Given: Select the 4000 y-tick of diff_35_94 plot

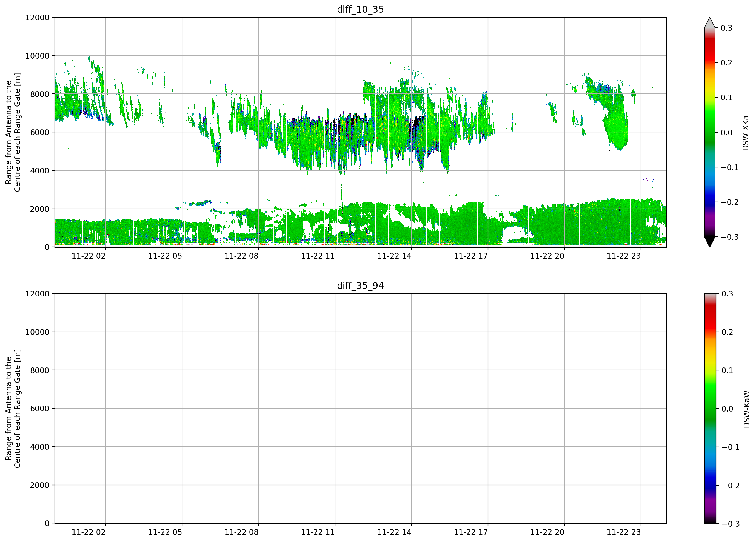Looking at the screenshot, I should click(40, 447).
